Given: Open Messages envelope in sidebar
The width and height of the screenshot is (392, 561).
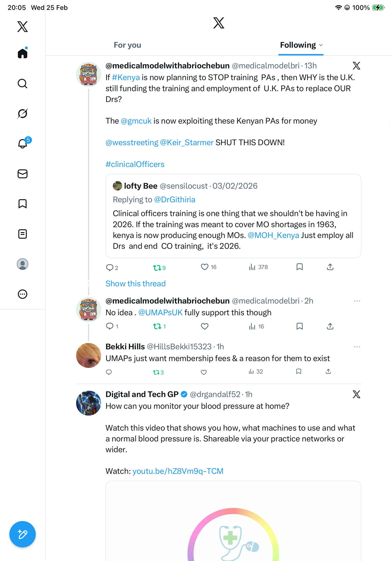Looking at the screenshot, I should [x=23, y=174].
